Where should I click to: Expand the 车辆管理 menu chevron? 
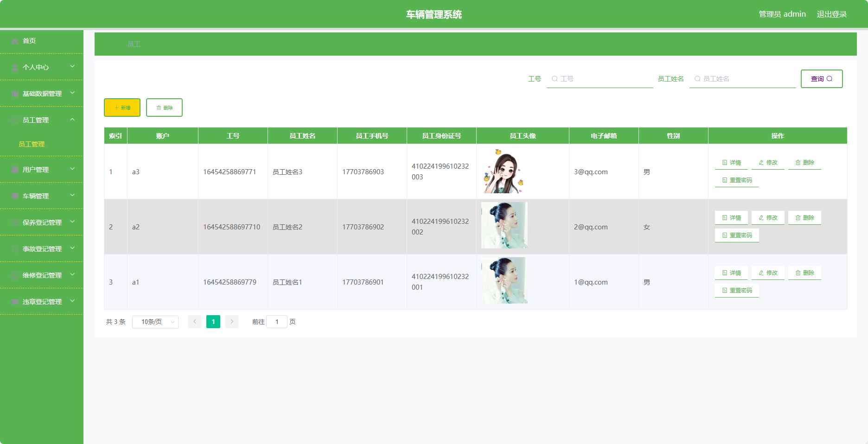72,196
